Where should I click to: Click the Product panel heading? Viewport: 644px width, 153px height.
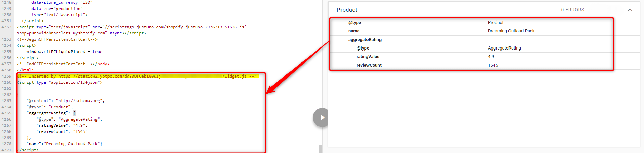(x=347, y=10)
